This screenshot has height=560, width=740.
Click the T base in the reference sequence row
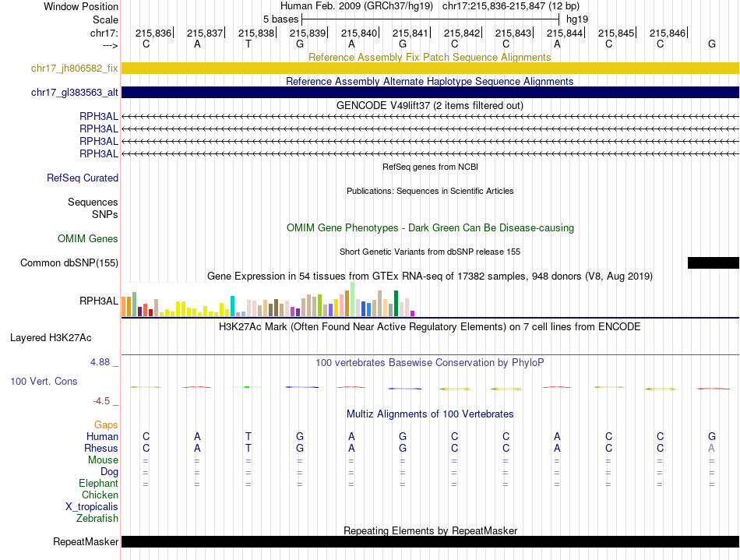[x=248, y=44]
